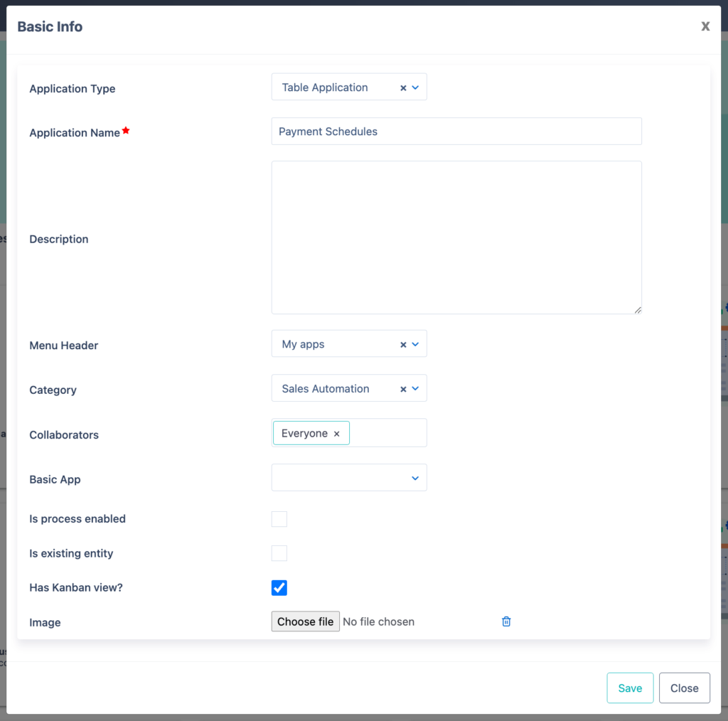The width and height of the screenshot is (728, 721).
Task: Open the Application Type dropdown
Action: click(415, 87)
